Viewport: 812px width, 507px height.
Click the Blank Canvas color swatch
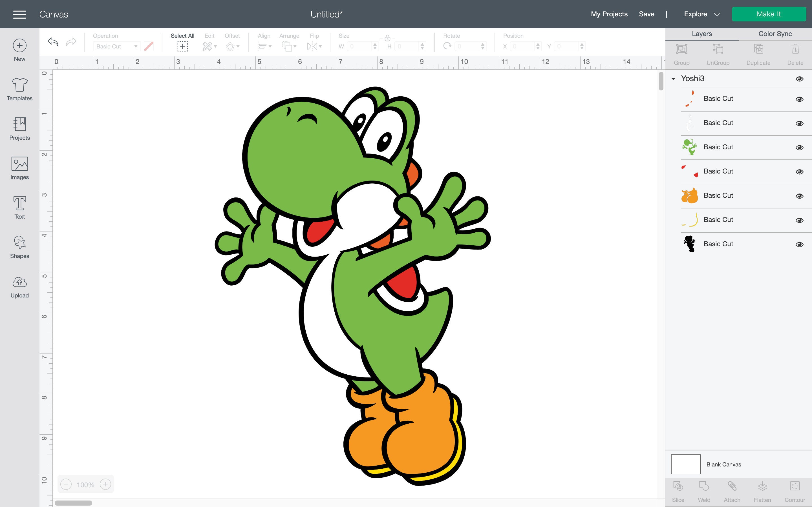[685, 464]
